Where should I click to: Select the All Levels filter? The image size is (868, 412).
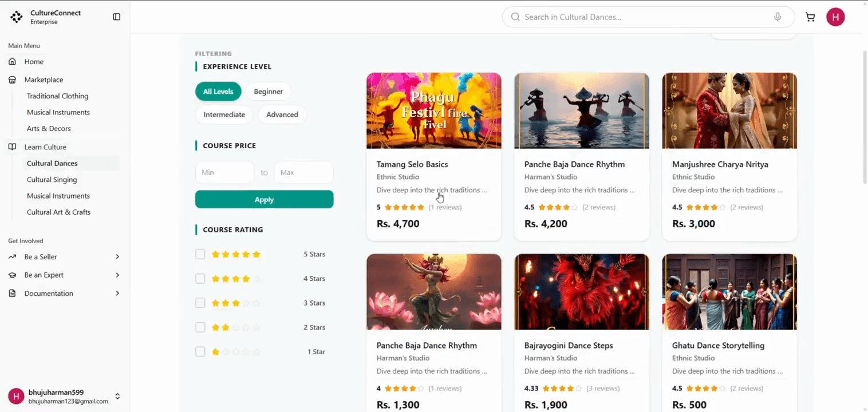pos(218,92)
